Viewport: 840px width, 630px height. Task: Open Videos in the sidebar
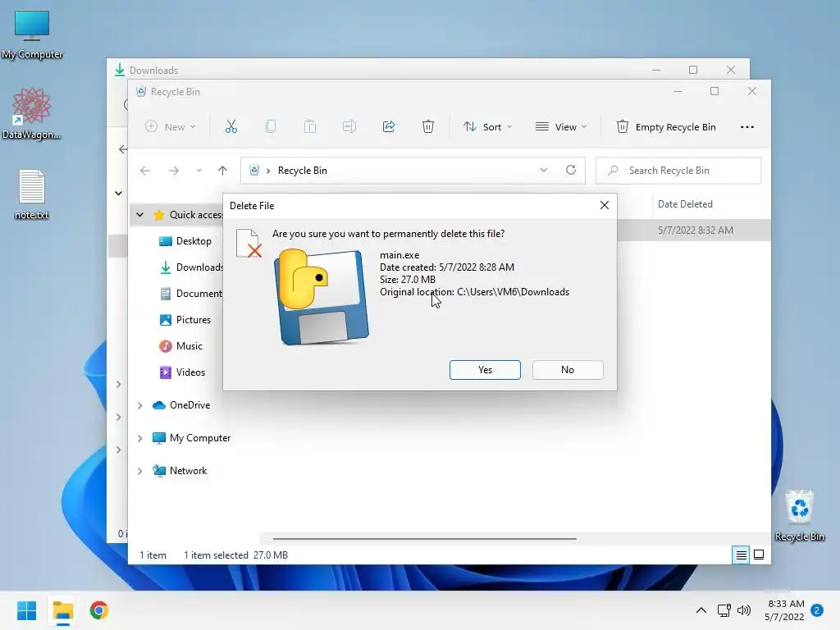pyautogui.click(x=182, y=372)
